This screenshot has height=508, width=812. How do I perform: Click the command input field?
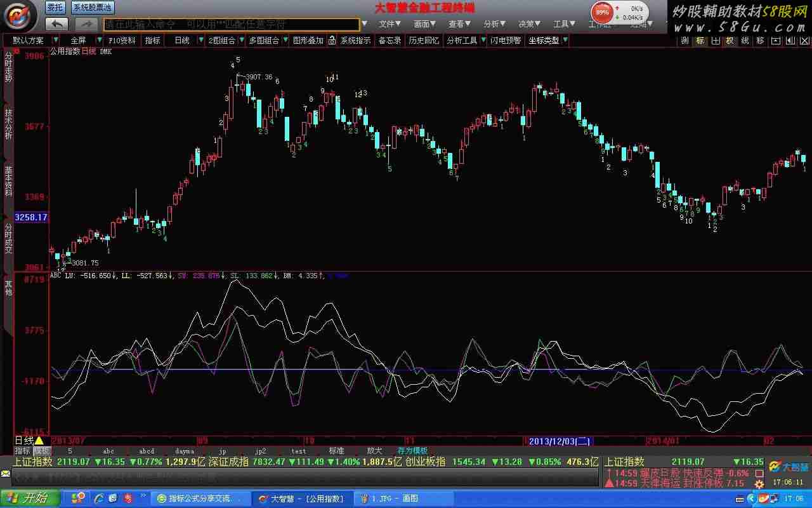click(232, 24)
